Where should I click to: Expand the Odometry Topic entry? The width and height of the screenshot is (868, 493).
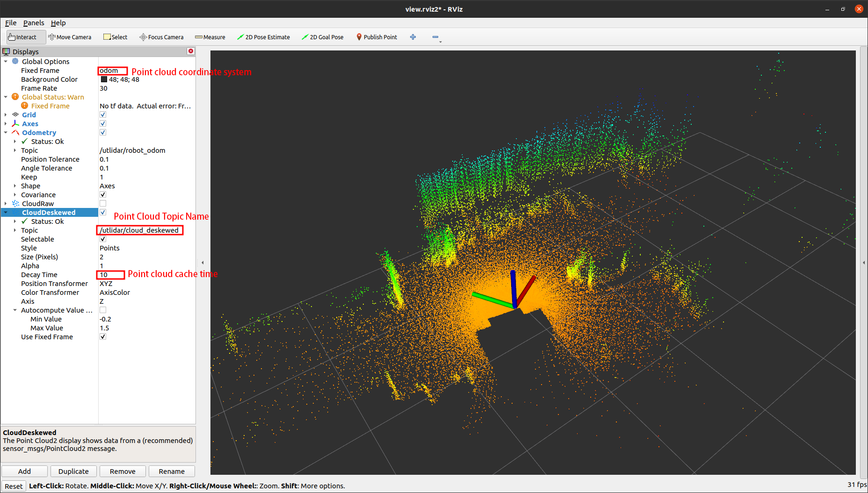[14, 150]
